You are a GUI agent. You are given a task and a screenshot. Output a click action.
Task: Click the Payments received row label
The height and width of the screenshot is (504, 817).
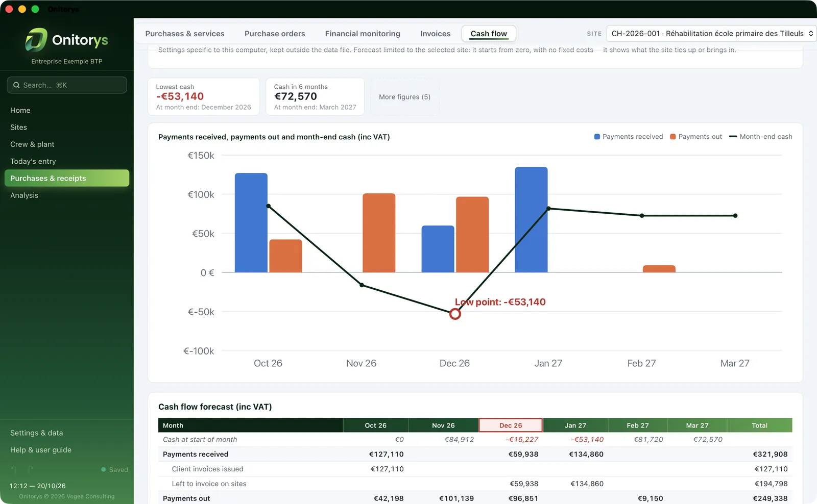click(196, 454)
